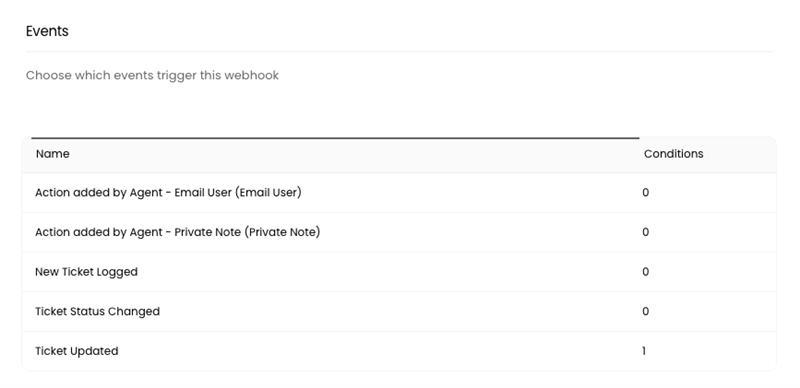The height and width of the screenshot is (388, 800).
Task: Click conditions count for Private Note action
Action: coord(645,232)
